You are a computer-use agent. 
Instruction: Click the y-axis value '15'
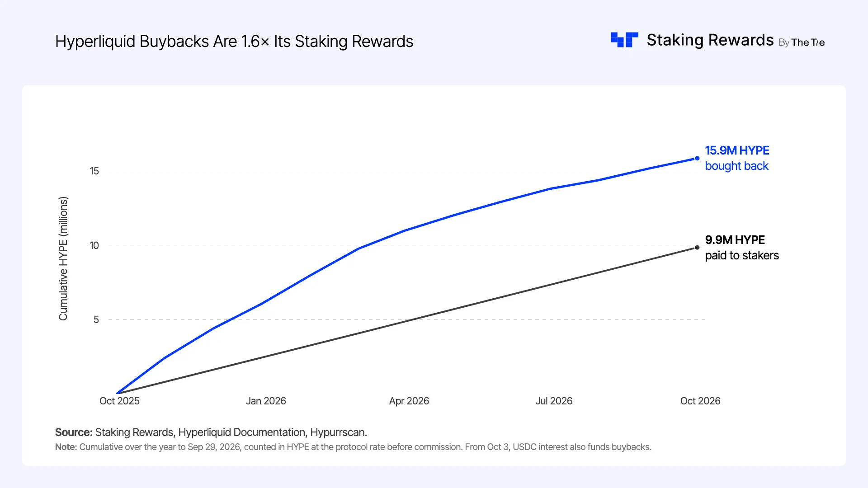pos(94,171)
